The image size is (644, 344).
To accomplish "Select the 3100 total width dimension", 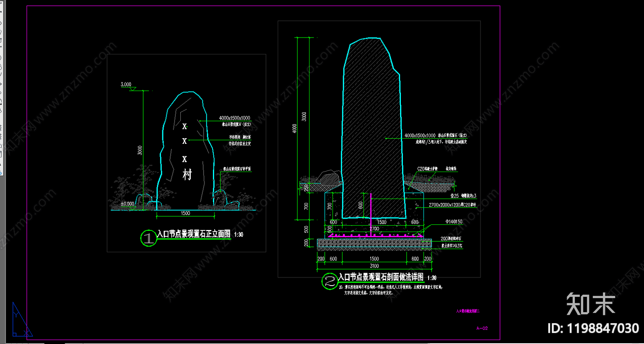I will [374, 266].
